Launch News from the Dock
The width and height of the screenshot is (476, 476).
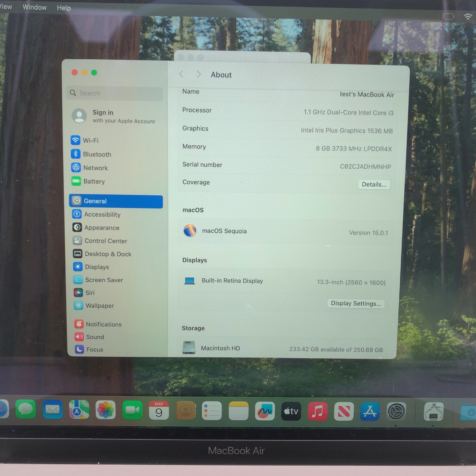pyautogui.click(x=344, y=411)
